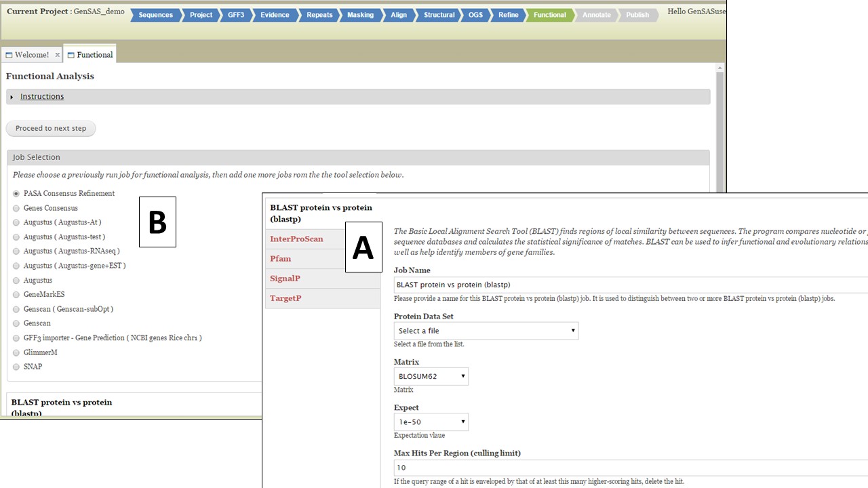The height and width of the screenshot is (488, 868).
Task: Select the SignalP tool
Action: click(285, 279)
